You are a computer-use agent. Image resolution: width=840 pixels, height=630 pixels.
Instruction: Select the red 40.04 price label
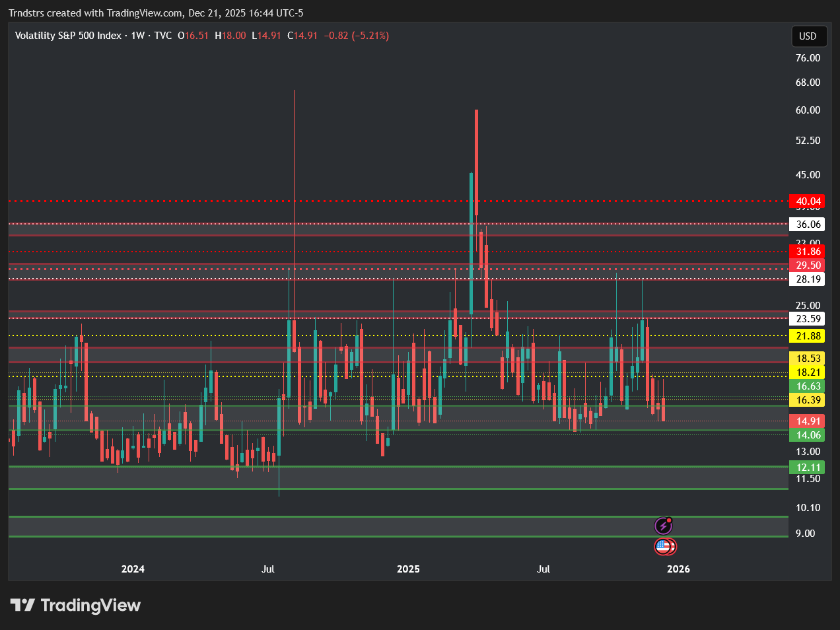808,201
